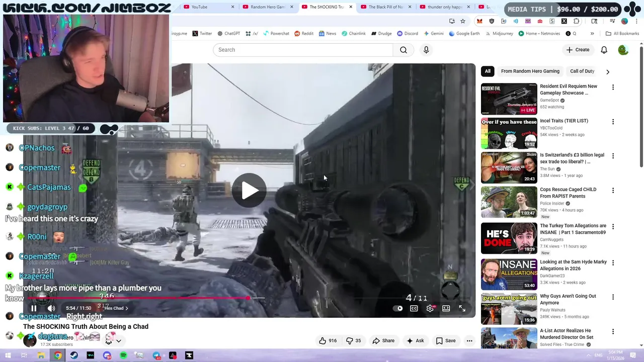
Task: Open the All Bookmarks folder
Action: (x=622, y=34)
